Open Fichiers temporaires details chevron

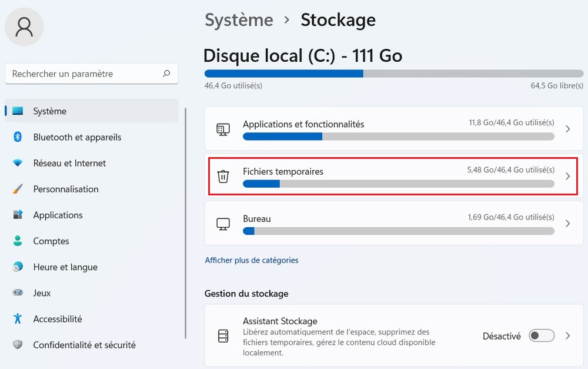pos(567,176)
